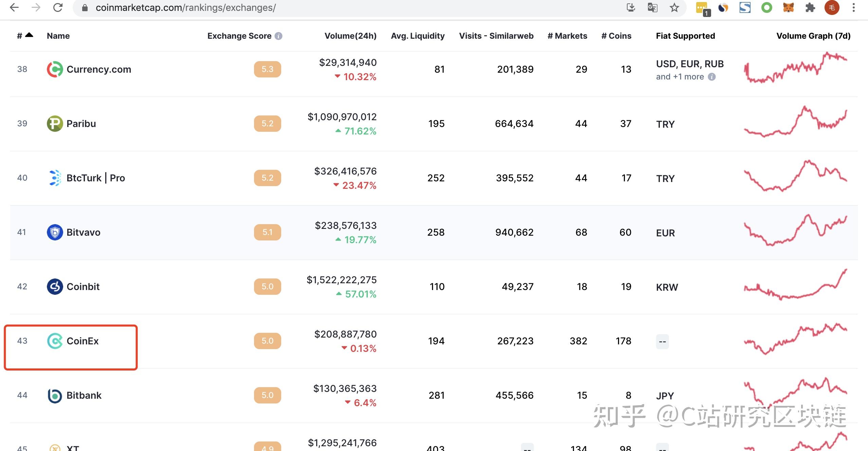The height and width of the screenshot is (451, 868).
Task: Click the BtcTurk logo icon
Action: click(55, 178)
